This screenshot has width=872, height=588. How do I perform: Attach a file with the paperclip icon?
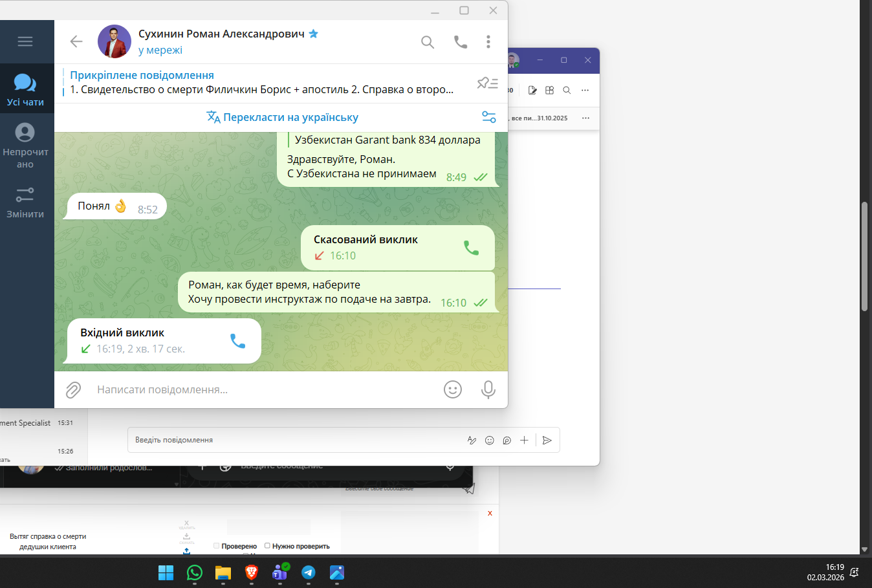(73, 389)
